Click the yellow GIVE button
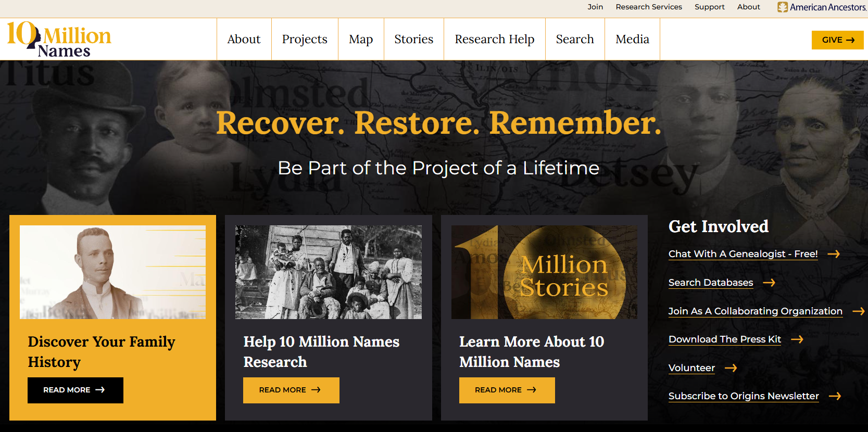868x432 pixels. (837, 40)
